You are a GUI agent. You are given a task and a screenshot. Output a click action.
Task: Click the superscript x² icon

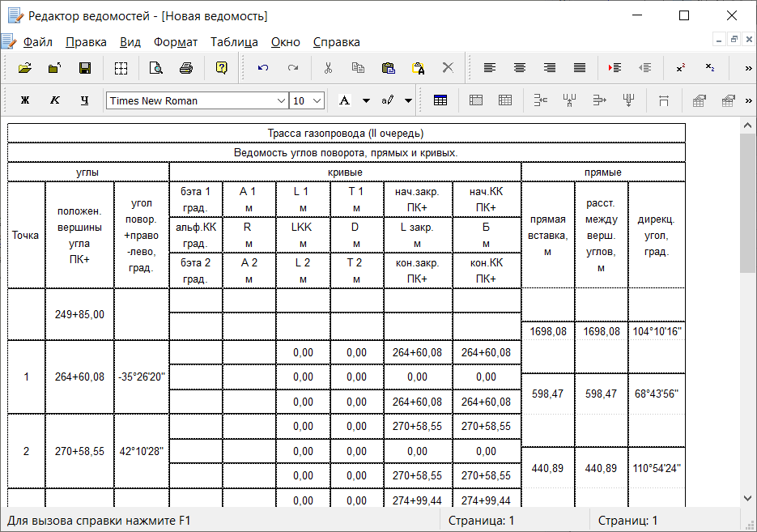680,68
